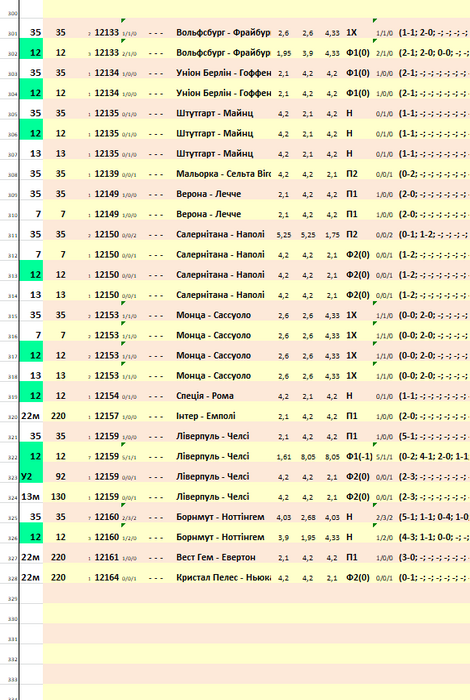470x700 pixels.
Task: Select the cell containing 92
Action: pos(60,476)
